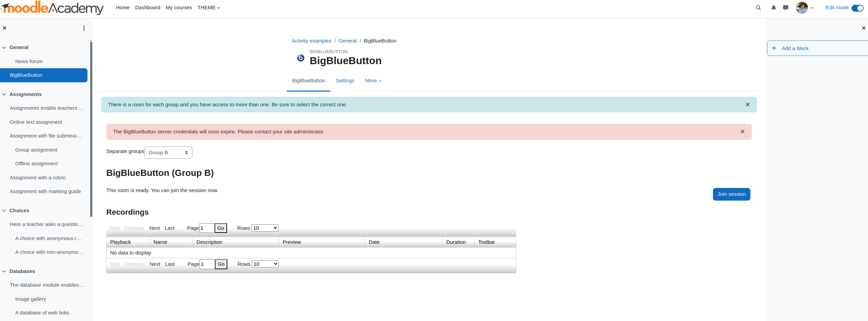Click bottom Next pagination link
The height and width of the screenshot is (321, 868).
pos(155,264)
